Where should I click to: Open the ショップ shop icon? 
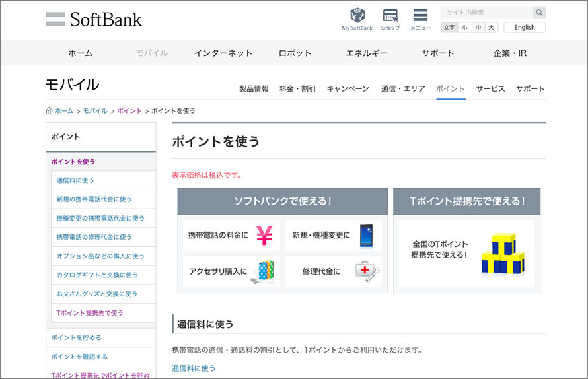click(x=390, y=19)
